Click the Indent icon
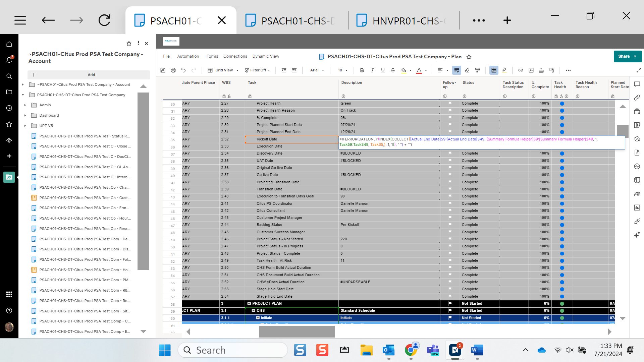 (294, 70)
